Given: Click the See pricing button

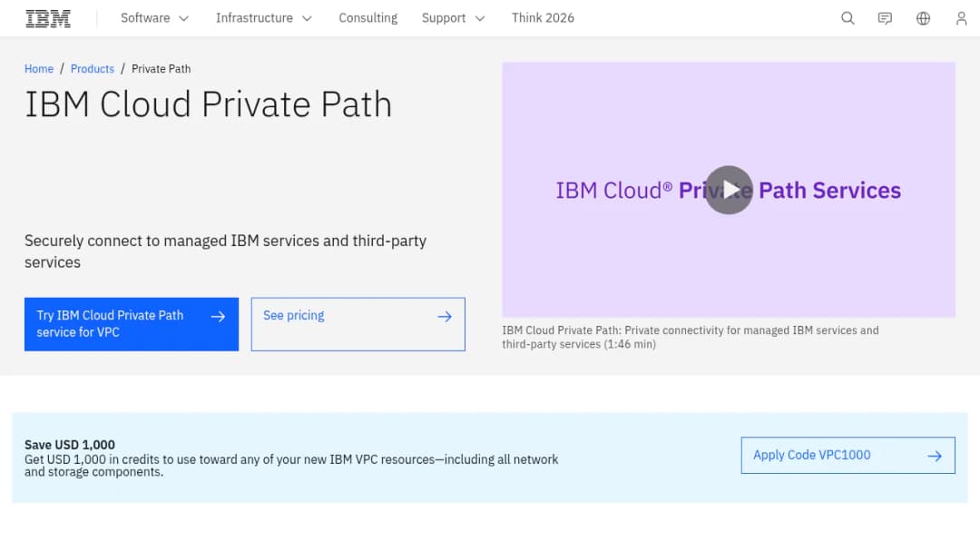Looking at the screenshot, I should (x=358, y=324).
